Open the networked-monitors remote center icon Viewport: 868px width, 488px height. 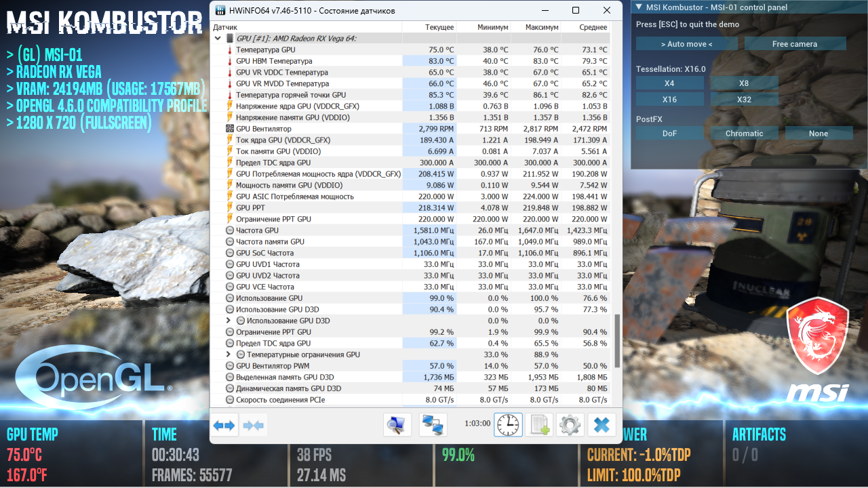[x=433, y=425]
